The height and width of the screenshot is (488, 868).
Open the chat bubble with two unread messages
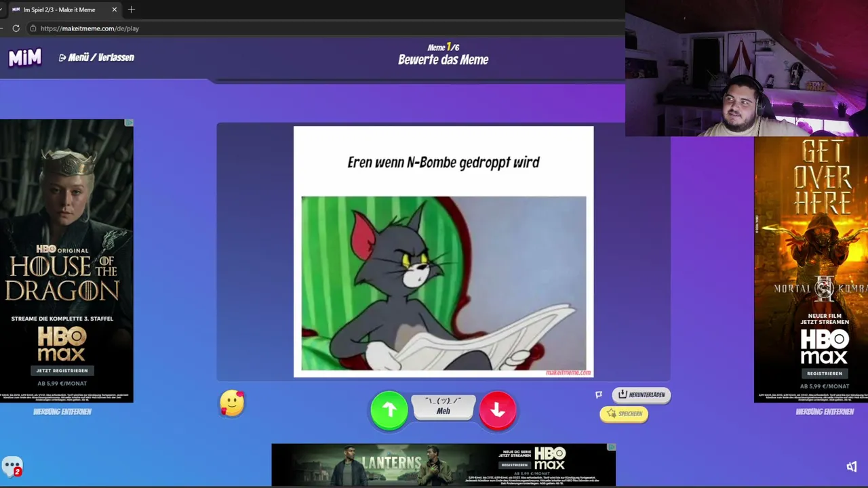click(x=12, y=466)
